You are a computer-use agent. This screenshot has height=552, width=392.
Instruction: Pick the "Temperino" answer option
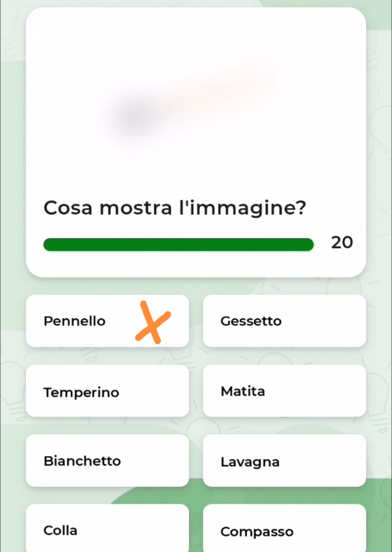click(x=107, y=391)
